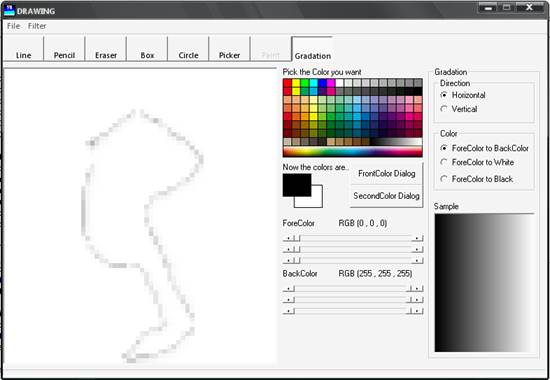Open the SecondColor Dialog
This screenshot has height=380, width=550.
point(387,196)
